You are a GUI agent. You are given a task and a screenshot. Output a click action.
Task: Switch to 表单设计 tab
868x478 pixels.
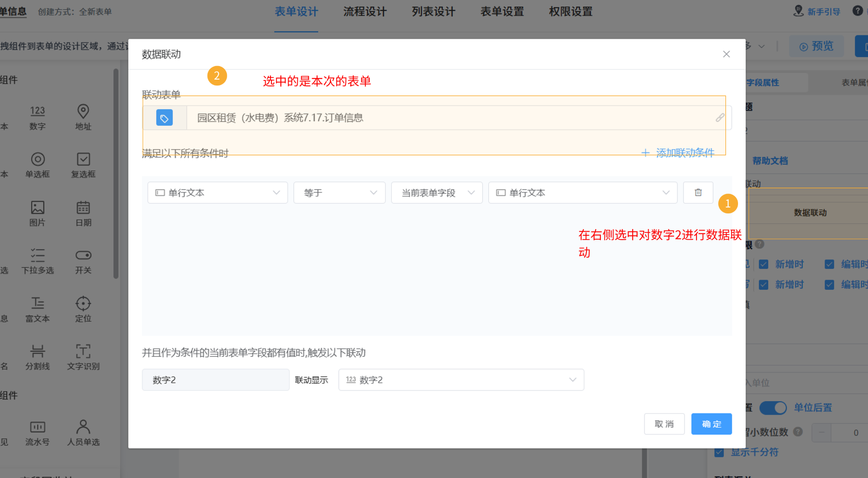[296, 12]
